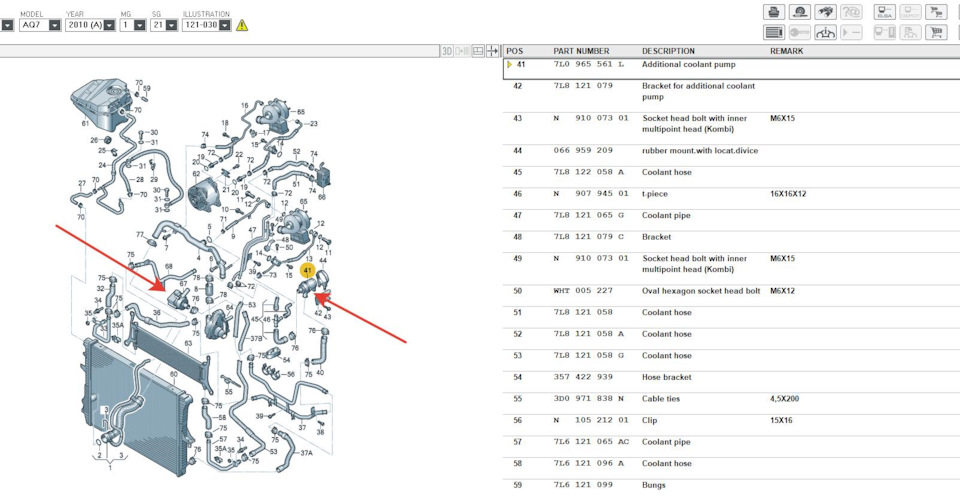
Task: Click the yellow warning triangle icon
Action: tap(242, 25)
